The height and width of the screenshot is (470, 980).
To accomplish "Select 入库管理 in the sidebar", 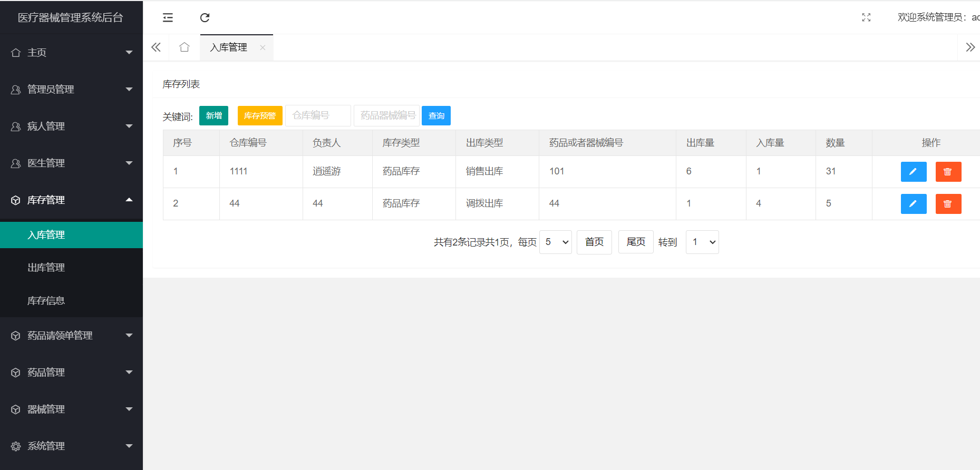I will (x=71, y=235).
